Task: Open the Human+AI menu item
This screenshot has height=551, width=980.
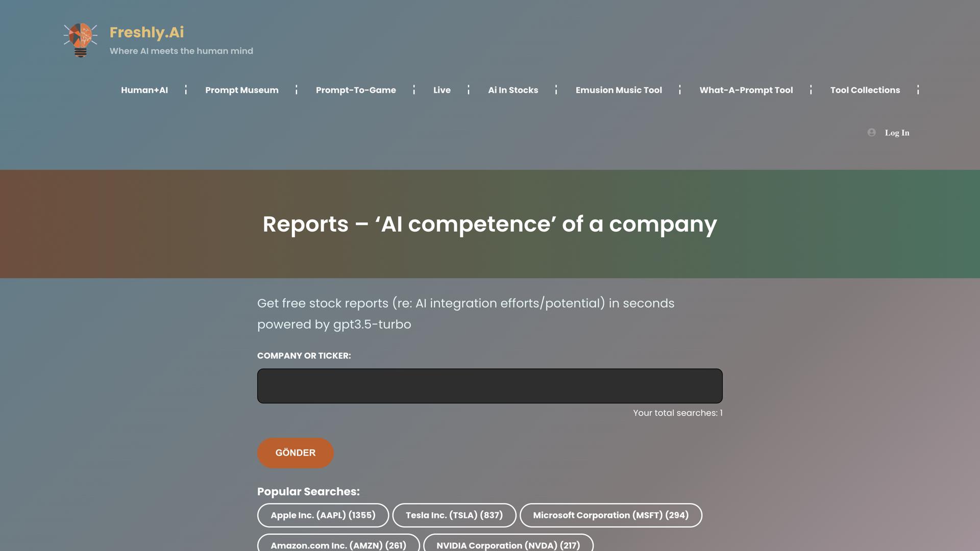Action: (x=144, y=90)
